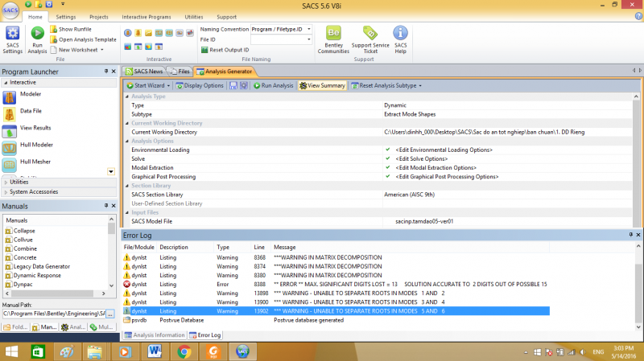
Task: Click the Hull Mesher icon in Interactive ribbon group
Action: pyautogui.click(x=169, y=33)
